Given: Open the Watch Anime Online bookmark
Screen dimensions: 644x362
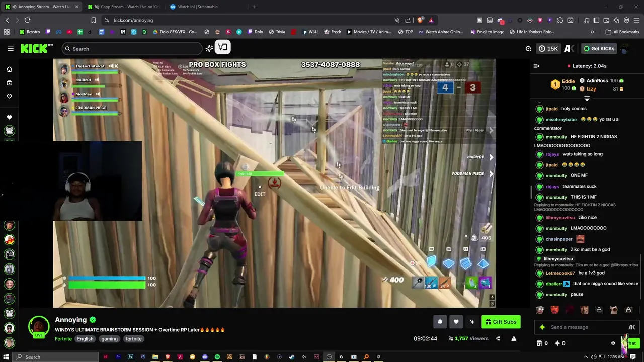Looking at the screenshot, I should (440, 32).
